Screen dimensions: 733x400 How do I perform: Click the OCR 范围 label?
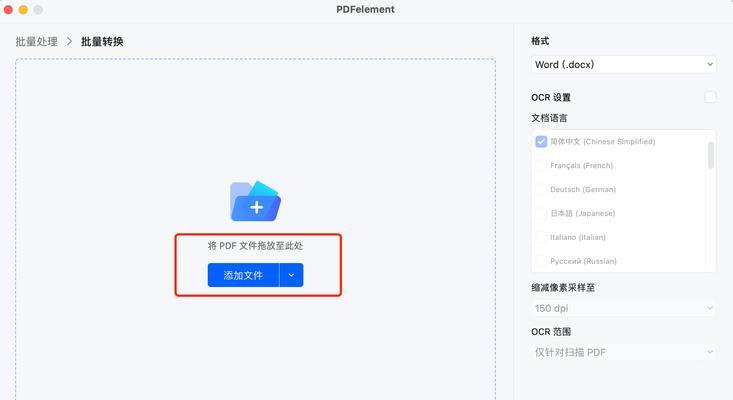click(551, 332)
